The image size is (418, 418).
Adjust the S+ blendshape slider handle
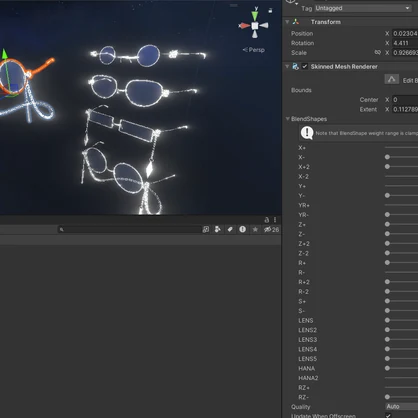click(387, 301)
